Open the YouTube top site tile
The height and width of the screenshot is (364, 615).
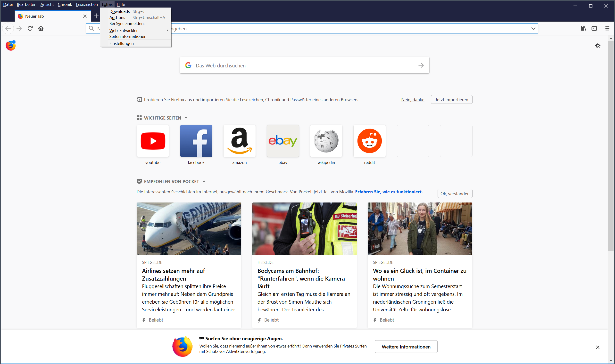(153, 141)
